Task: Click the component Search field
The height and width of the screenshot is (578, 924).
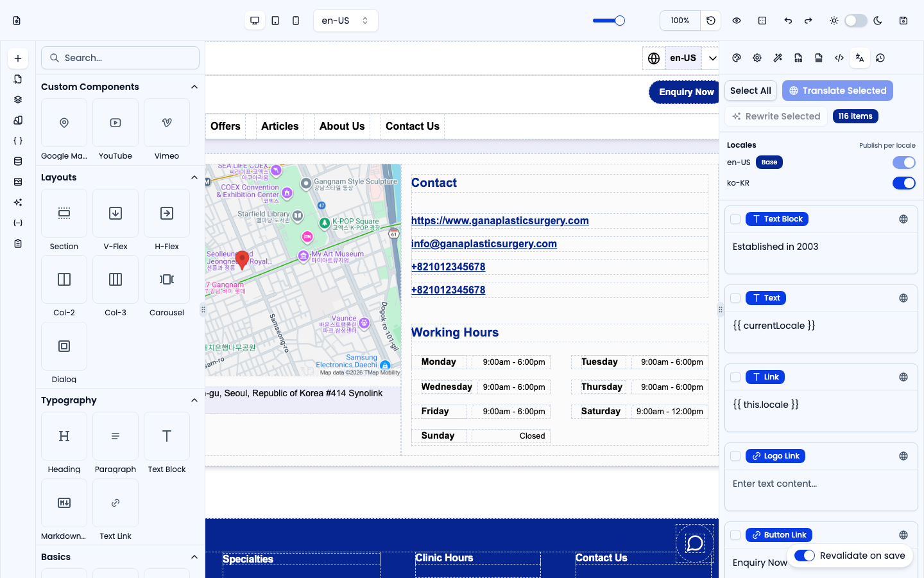Action: point(121,58)
